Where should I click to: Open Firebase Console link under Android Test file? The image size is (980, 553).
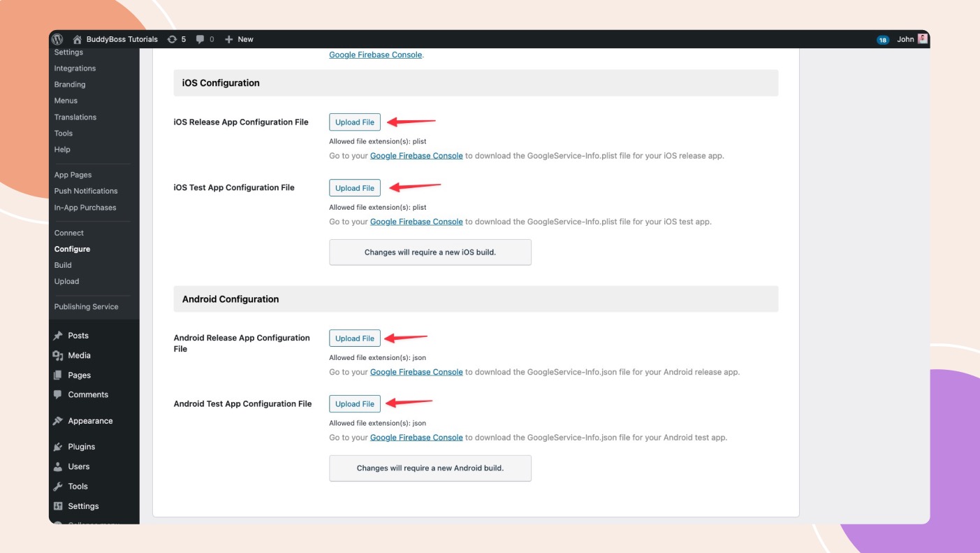coord(416,438)
